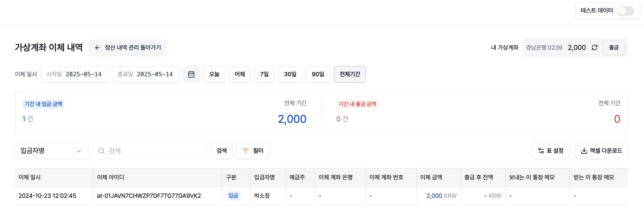The image size is (644, 216).
Task: Click the 입금 badge in the transfer row
Action: click(x=233, y=196)
